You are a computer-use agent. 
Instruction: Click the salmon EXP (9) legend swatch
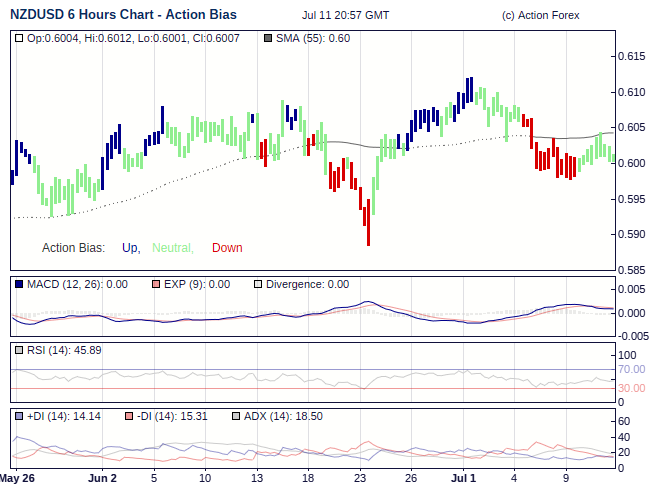tap(155, 284)
